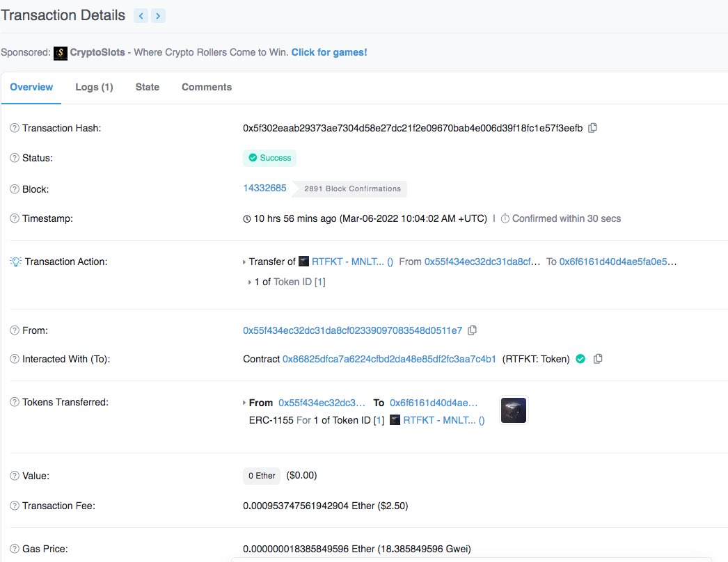Open block 14332685 link
This screenshot has width=728, height=562.
tap(264, 188)
